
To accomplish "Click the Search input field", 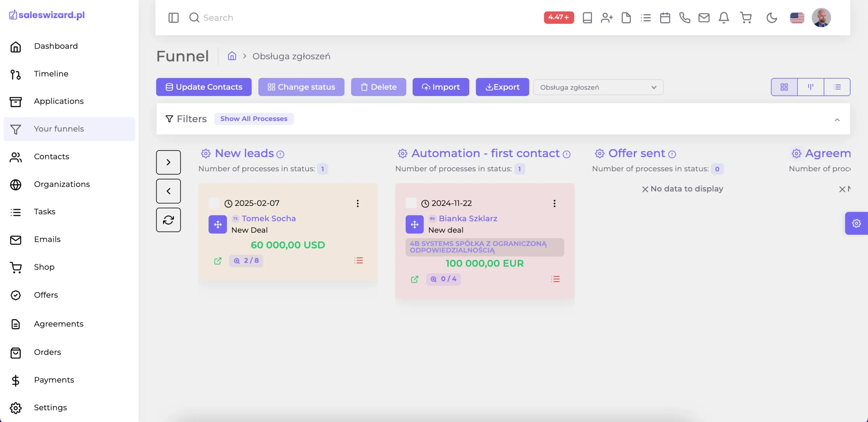I will (218, 18).
